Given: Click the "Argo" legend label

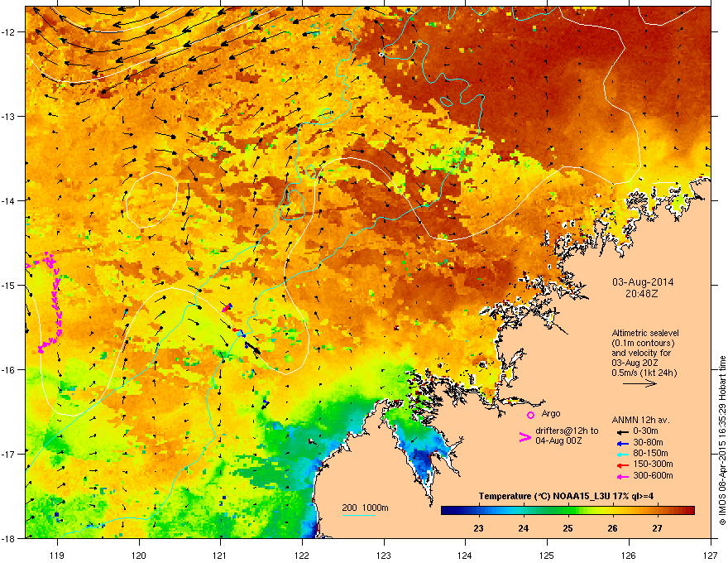Looking at the screenshot, I should click(551, 413).
